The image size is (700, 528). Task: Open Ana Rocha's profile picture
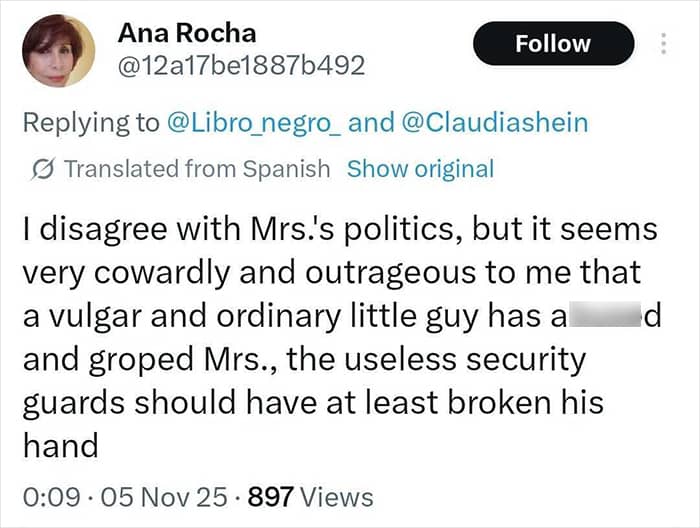coord(58,50)
